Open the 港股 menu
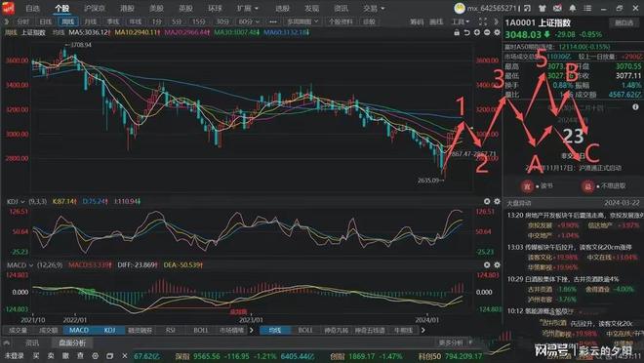The width and height of the screenshot is (644, 363). coord(127,8)
